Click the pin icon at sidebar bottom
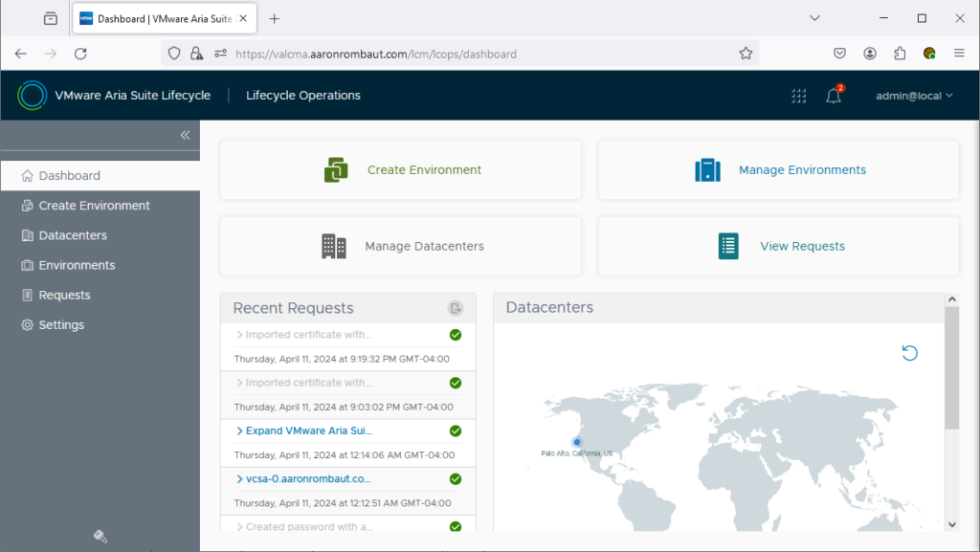980x552 pixels. (x=100, y=536)
